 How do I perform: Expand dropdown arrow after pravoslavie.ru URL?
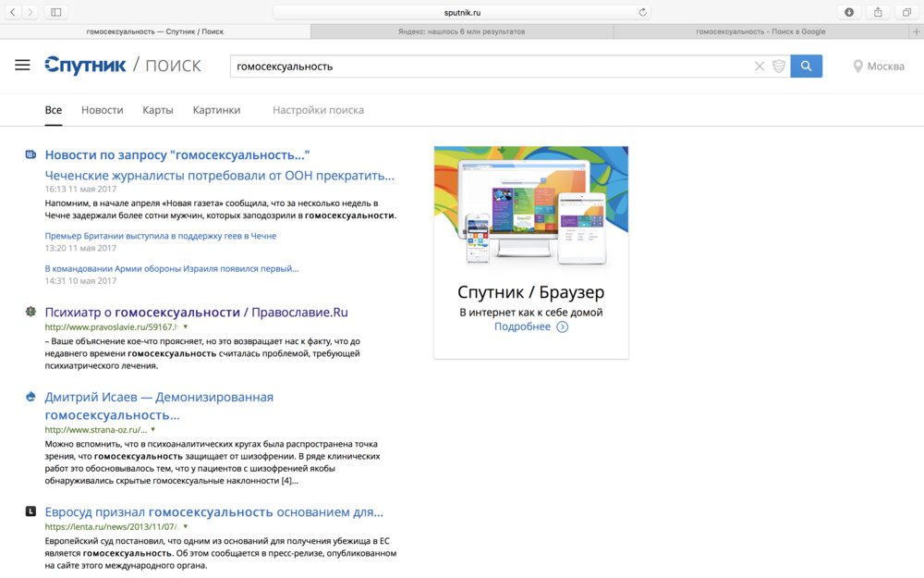tap(186, 326)
